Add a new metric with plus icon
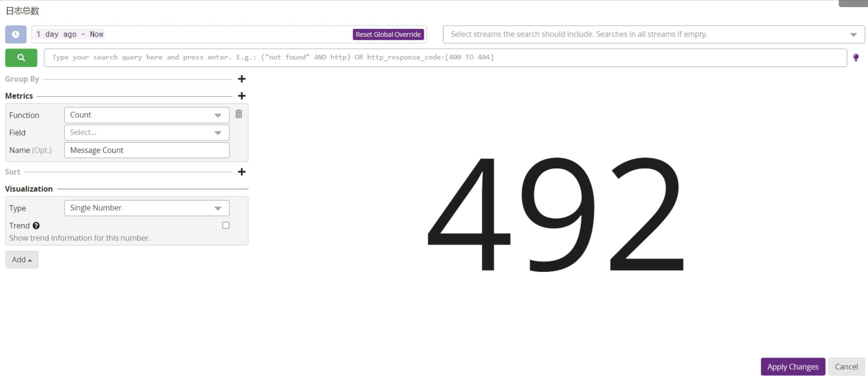This screenshot has width=868, height=377. (242, 96)
